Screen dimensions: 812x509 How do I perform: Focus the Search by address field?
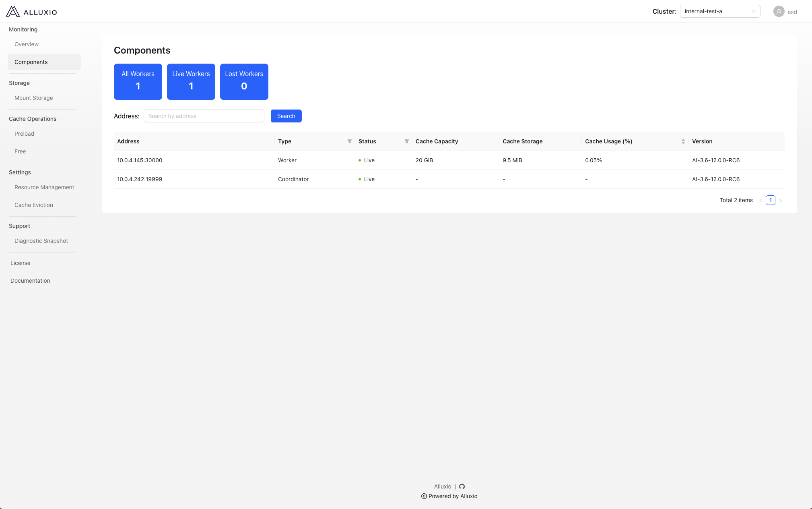(204, 116)
